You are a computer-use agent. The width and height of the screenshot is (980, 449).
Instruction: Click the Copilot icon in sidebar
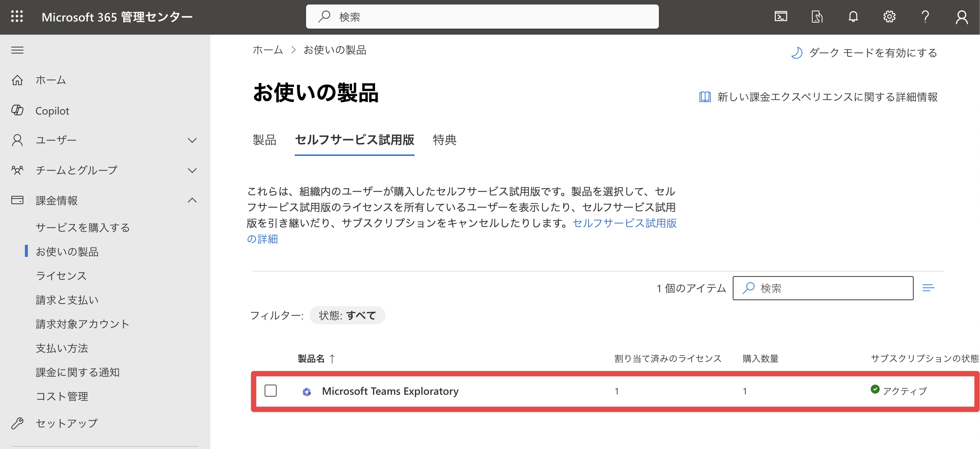pos(17,110)
